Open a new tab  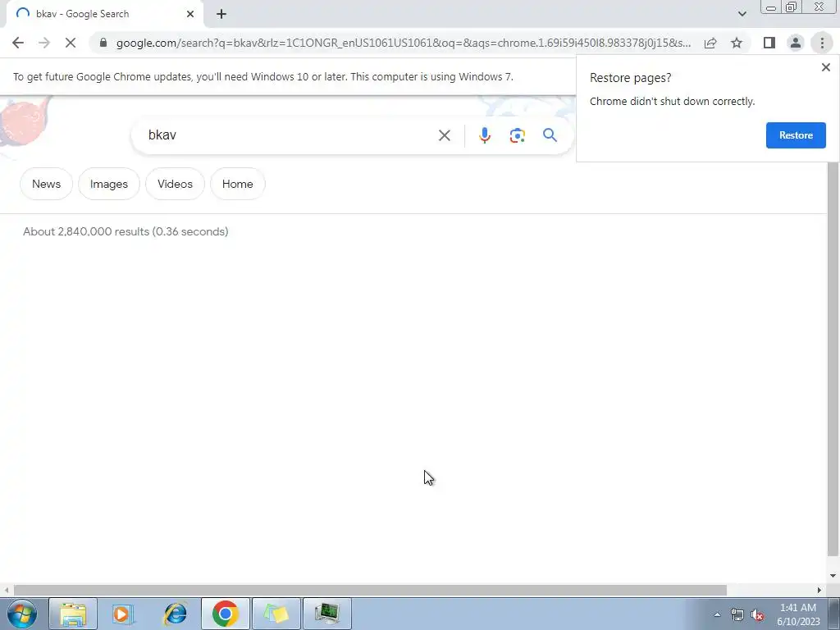221,14
